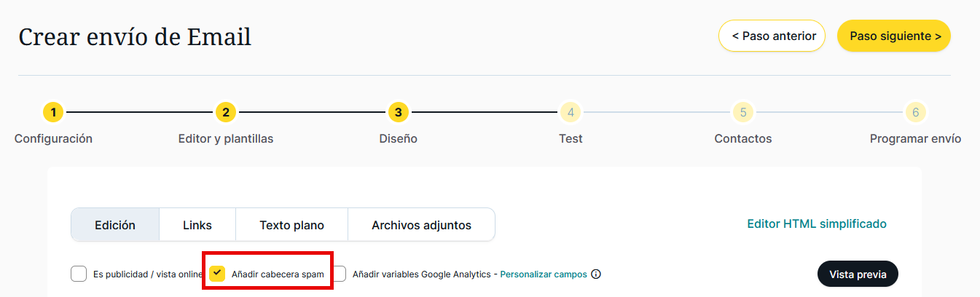Jump to step 4 Test circle
This screenshot has height=297, width=980.
(x=571, y=112)
